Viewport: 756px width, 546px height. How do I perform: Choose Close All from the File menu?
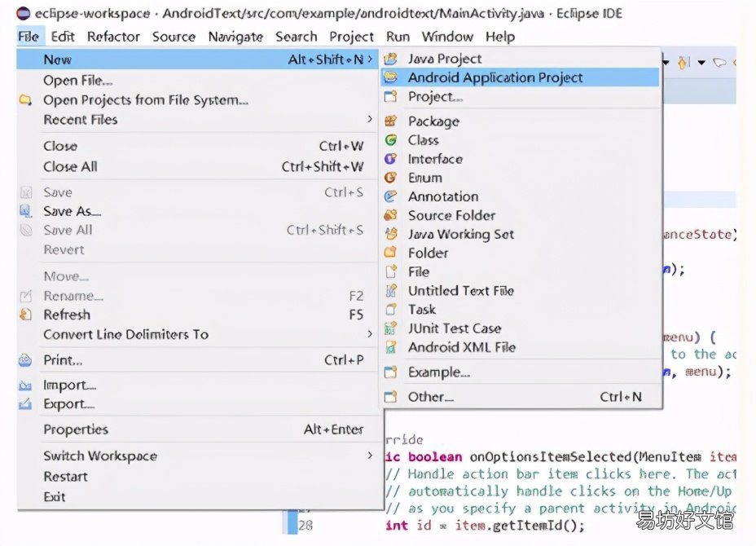197,166
